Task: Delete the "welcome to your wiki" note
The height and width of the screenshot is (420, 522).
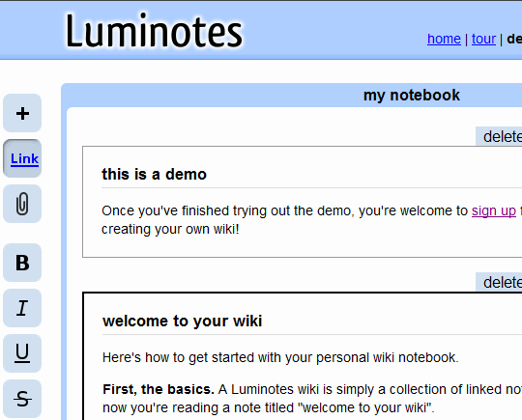Action: click(x=499, y=282)
